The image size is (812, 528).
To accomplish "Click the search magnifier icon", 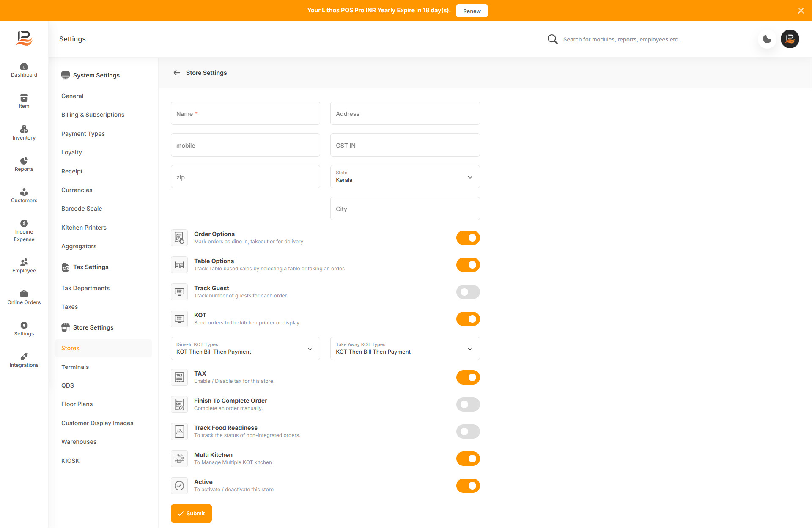I will (552, 39).
